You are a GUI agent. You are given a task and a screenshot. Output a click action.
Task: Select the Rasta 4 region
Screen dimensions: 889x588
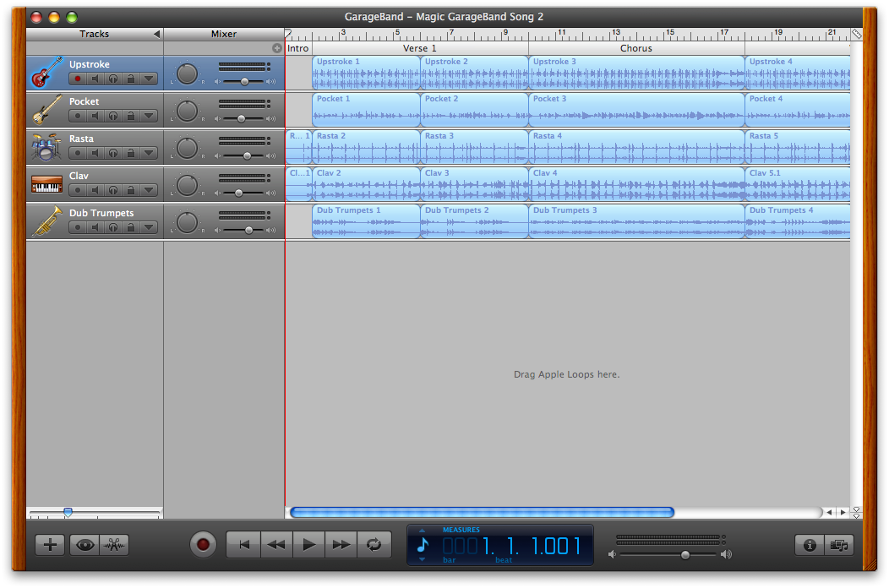[636, 148]
